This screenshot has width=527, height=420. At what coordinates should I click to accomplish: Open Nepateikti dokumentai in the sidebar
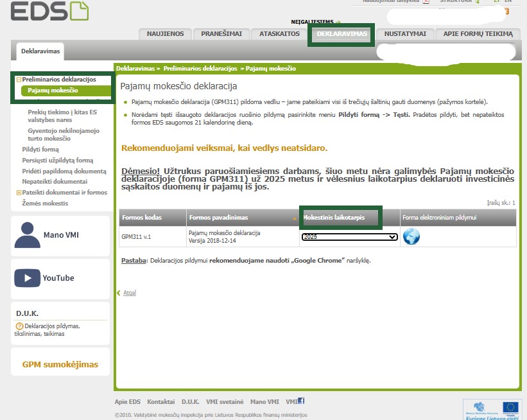[x=55, y=182]
